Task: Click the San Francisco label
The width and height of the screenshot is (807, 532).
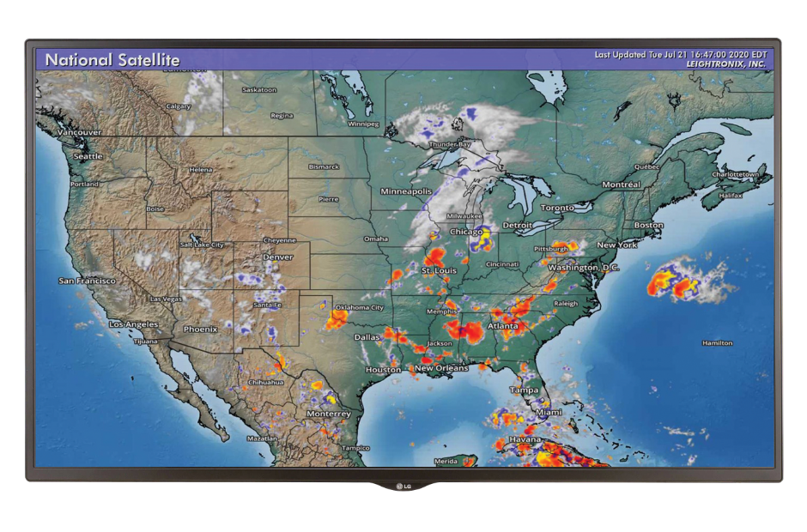Action: [87, 281]
